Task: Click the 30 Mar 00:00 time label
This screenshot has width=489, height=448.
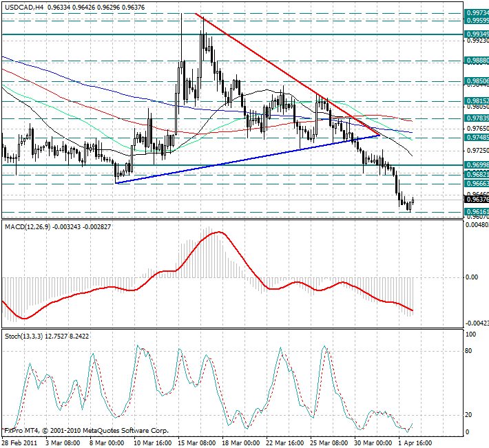Action: 373,443
